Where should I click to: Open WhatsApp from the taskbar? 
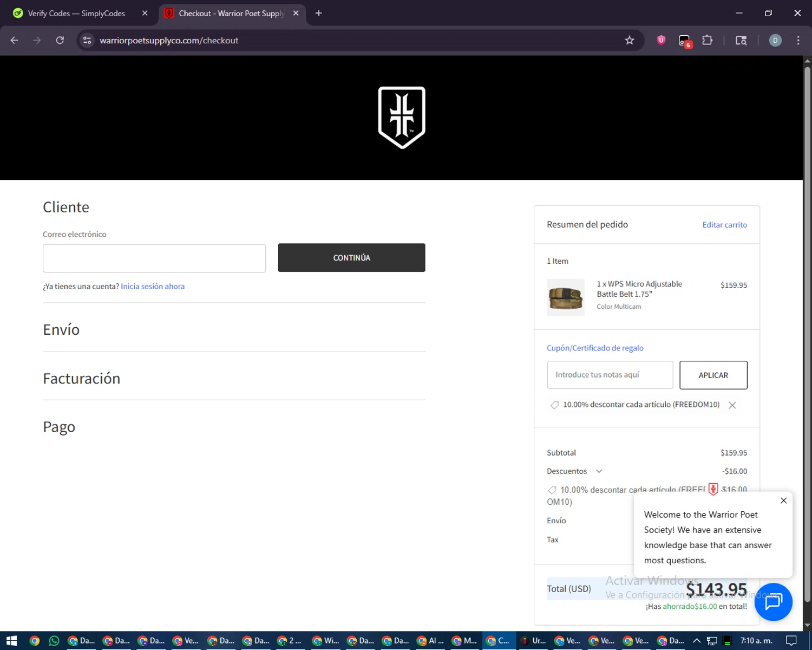54,641
